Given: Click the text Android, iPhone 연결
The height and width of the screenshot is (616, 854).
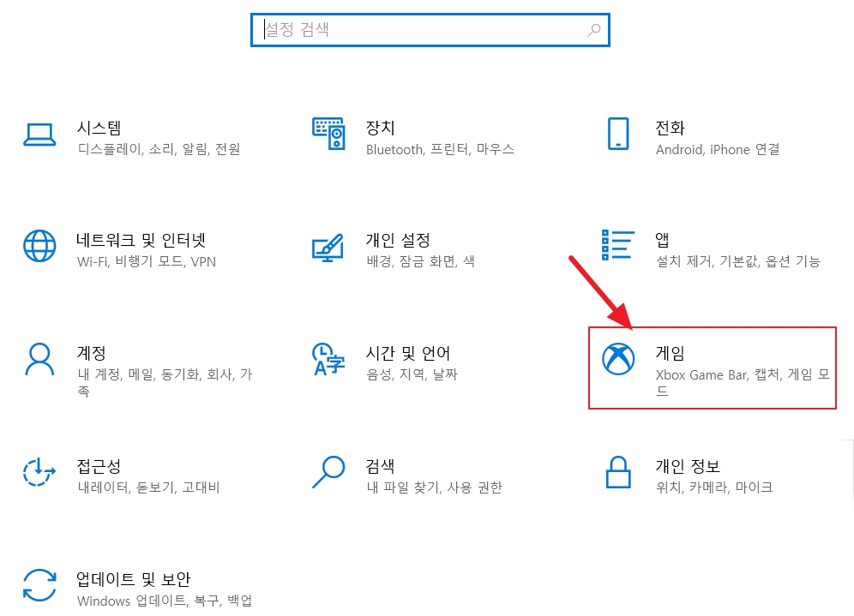Looking at the screenshot, I should coord(718,149).
